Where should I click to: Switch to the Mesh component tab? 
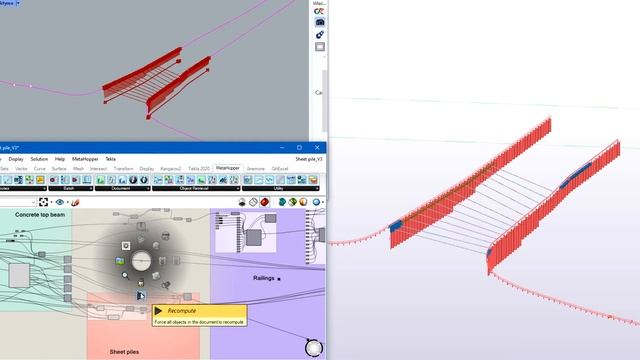[x=78, y=169]
